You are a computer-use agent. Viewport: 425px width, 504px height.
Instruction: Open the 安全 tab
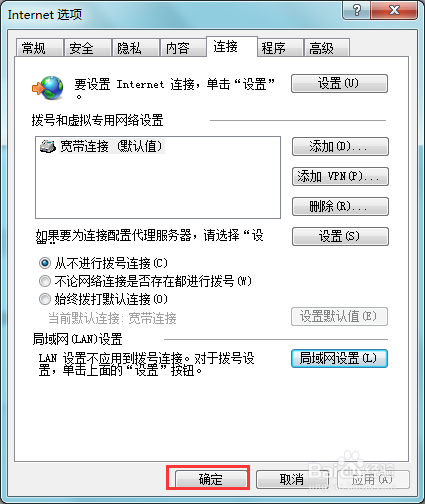(88, 48)
